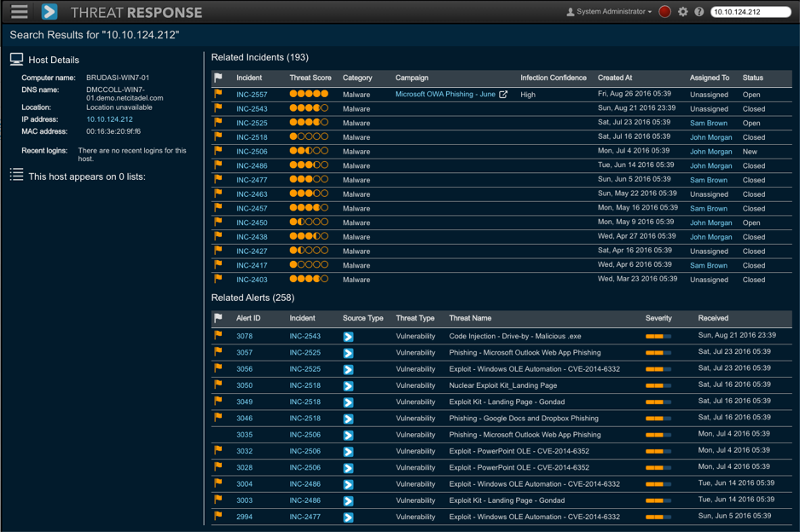800x532 pixels.
Task: Sort incidents by Assigned To column
Action: coord(710,78)
